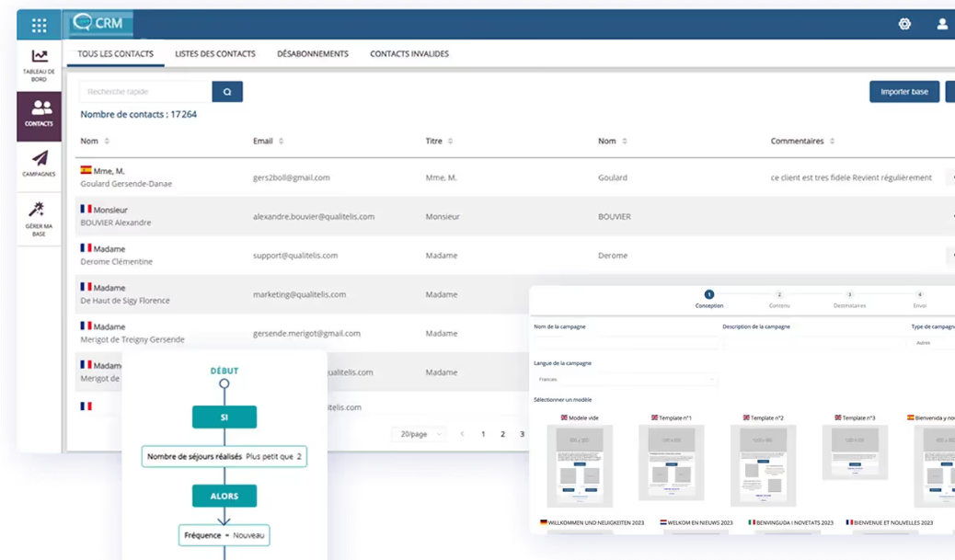955x560 pixels.
Task: Go to page 2 of contacts
Action: (x=502, y=434)
